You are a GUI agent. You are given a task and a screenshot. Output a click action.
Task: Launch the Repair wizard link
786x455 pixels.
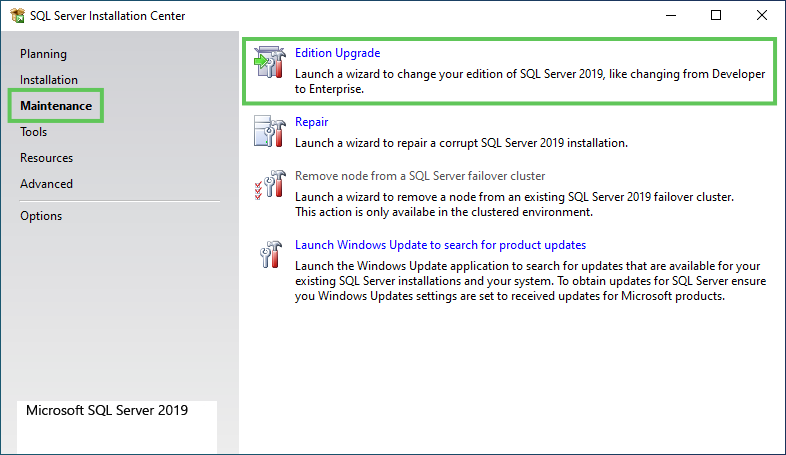(x=311, y=122)
